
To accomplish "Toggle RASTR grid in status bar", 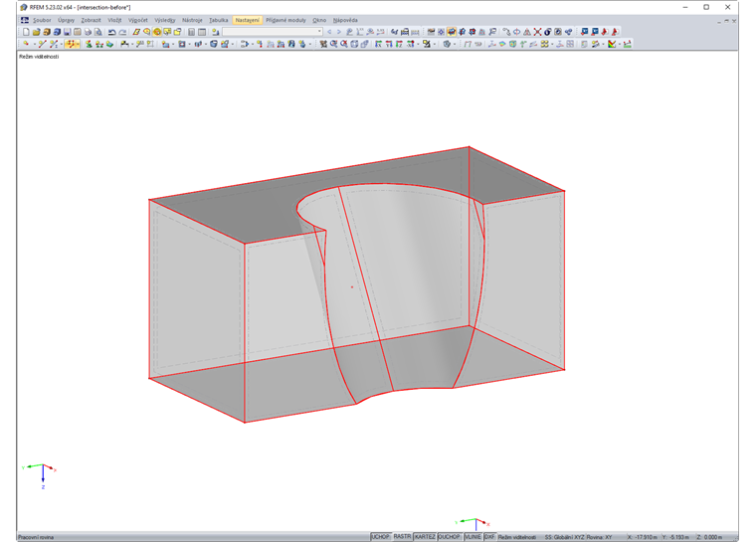I will pyautogui.click(x=402, y=537).
